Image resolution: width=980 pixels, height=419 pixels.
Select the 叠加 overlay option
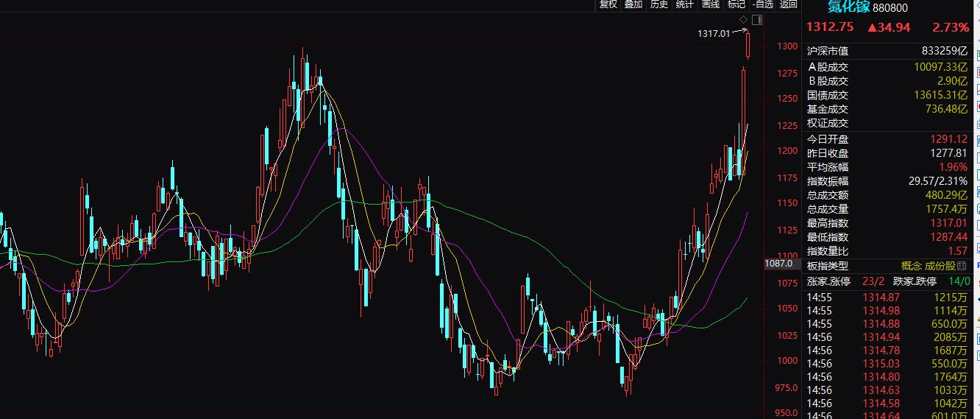(x=633, y=4)
